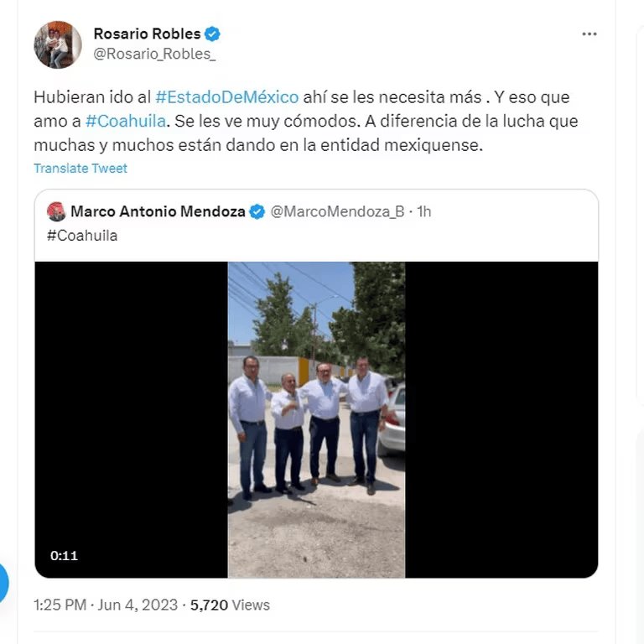Screen dimensions: 644x644
Task: Click the 5,720 Views count
Action: tap(230, 605)
